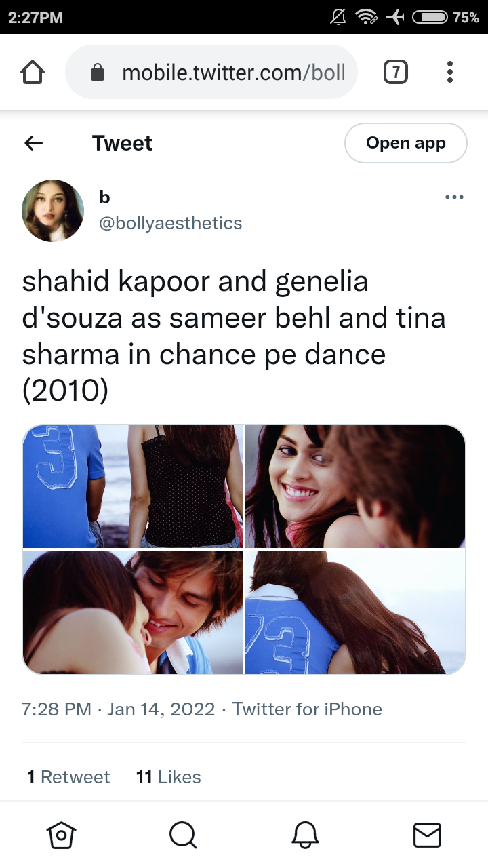Open the tweet's more options ellipsis
Image resolution: width=488 pixels, height=868 pixels.
[454, 197]
